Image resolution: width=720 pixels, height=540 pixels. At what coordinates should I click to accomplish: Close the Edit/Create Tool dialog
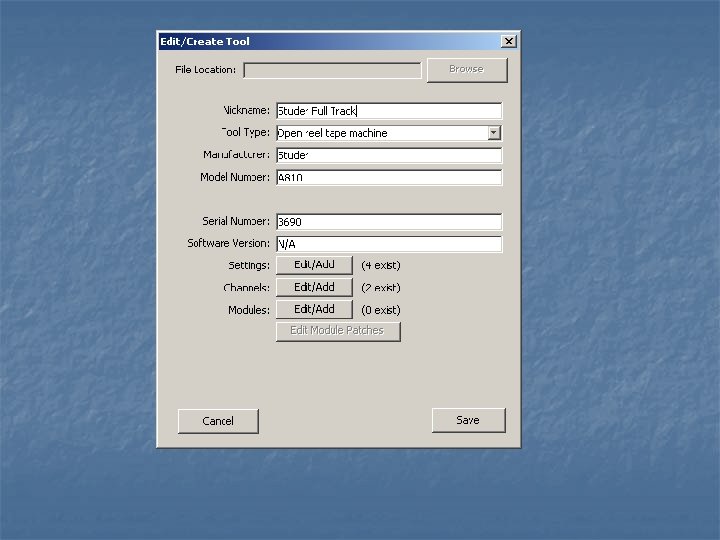[508, 41]
